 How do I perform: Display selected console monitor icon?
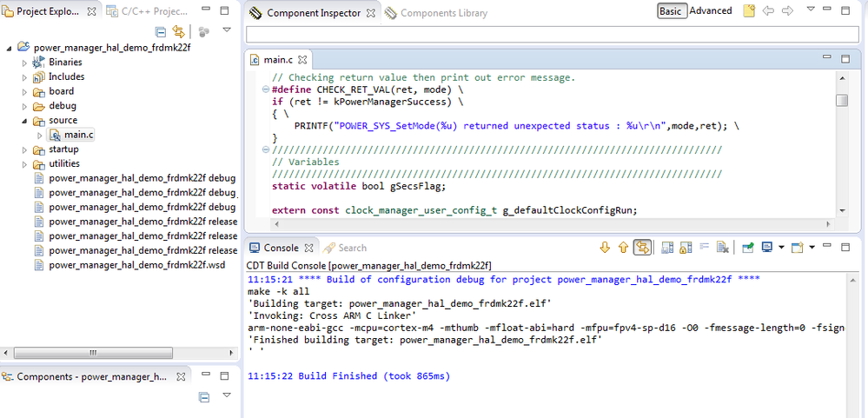767,247
